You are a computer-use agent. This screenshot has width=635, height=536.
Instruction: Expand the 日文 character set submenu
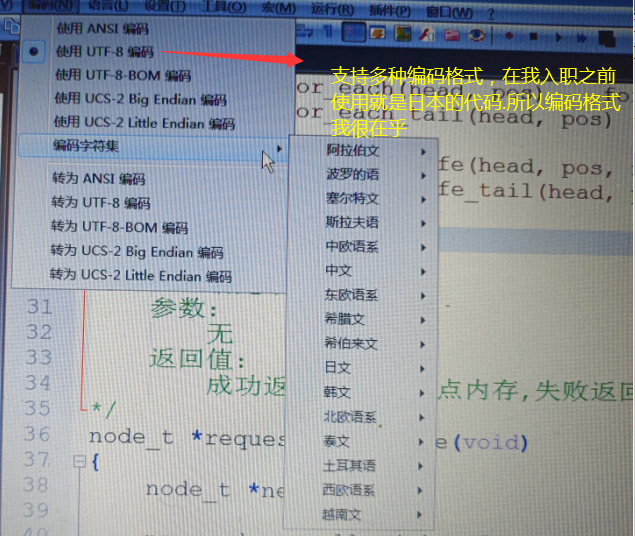(x=360, y=368)
